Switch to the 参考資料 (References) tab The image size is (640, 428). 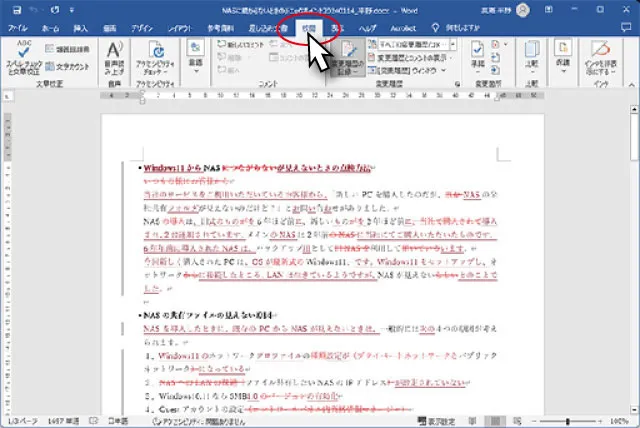[220, 28]
